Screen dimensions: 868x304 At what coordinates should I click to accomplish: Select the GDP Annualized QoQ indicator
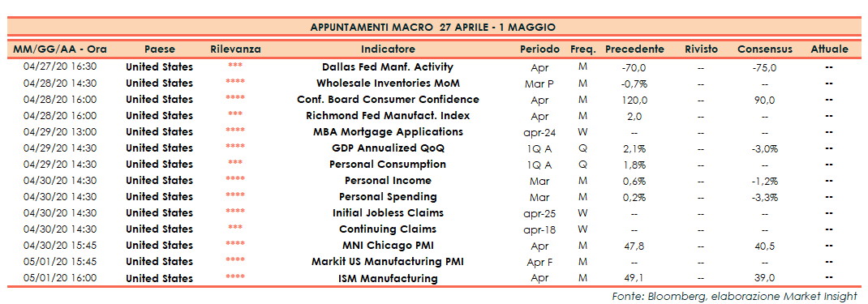coord(388,148)
